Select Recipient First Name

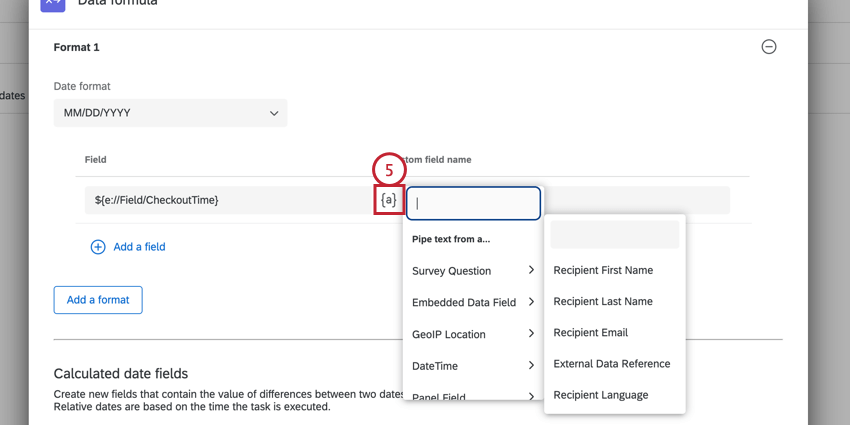point(603,270)
